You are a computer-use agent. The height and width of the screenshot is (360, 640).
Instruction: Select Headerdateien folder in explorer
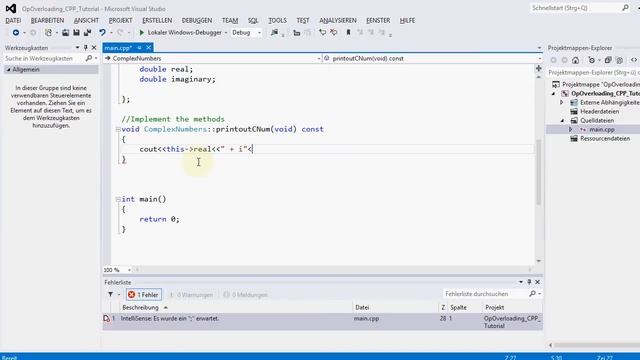tap(599, 111)
